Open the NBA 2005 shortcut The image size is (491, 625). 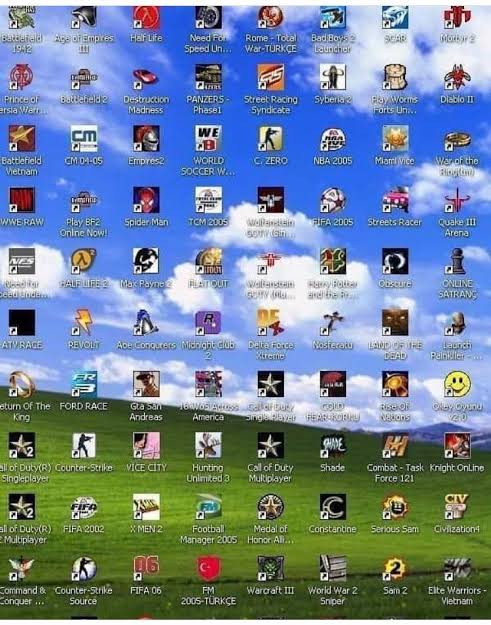click(x=333, y=139)
